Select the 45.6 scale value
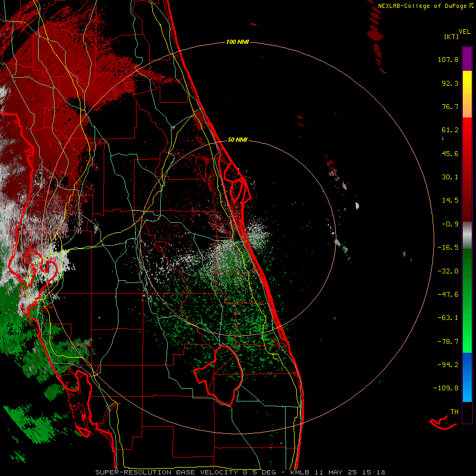This screenshot has height=476, width=476. [450, 153]
